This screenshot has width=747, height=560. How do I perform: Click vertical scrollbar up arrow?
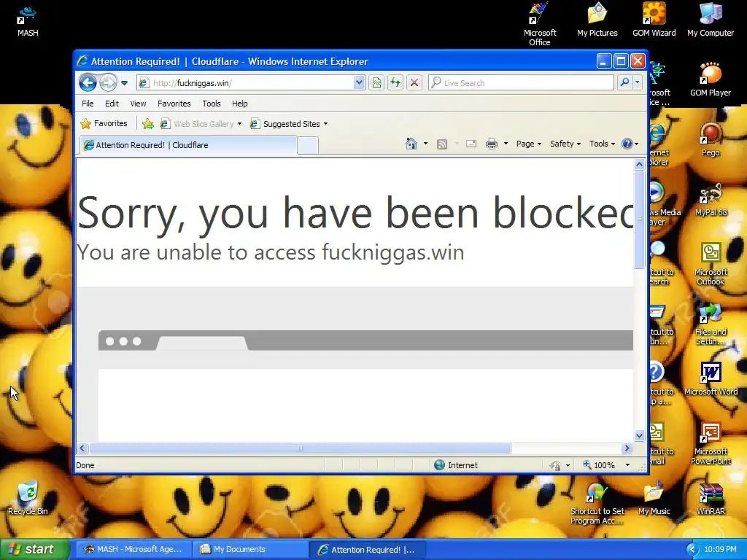pos(639,164)
